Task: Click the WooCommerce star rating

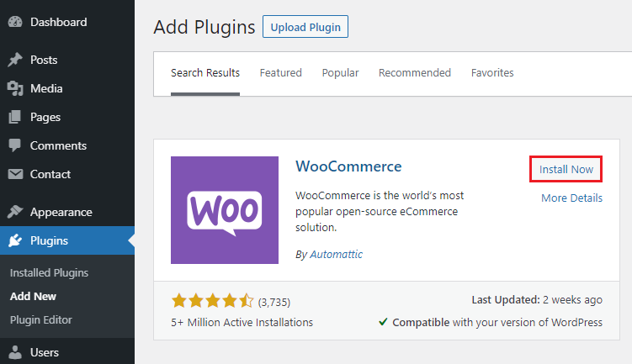Action: (212, 301)
